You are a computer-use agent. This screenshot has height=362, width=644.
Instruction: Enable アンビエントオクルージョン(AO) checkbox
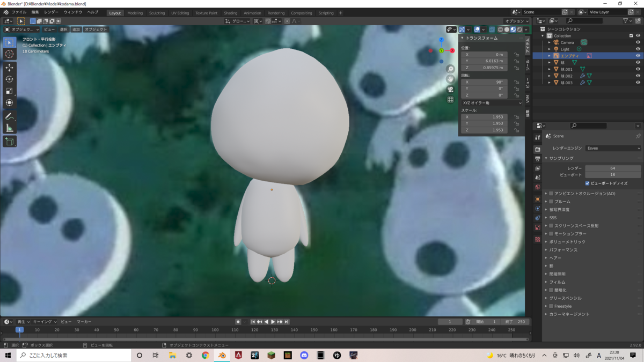(551, 194)
